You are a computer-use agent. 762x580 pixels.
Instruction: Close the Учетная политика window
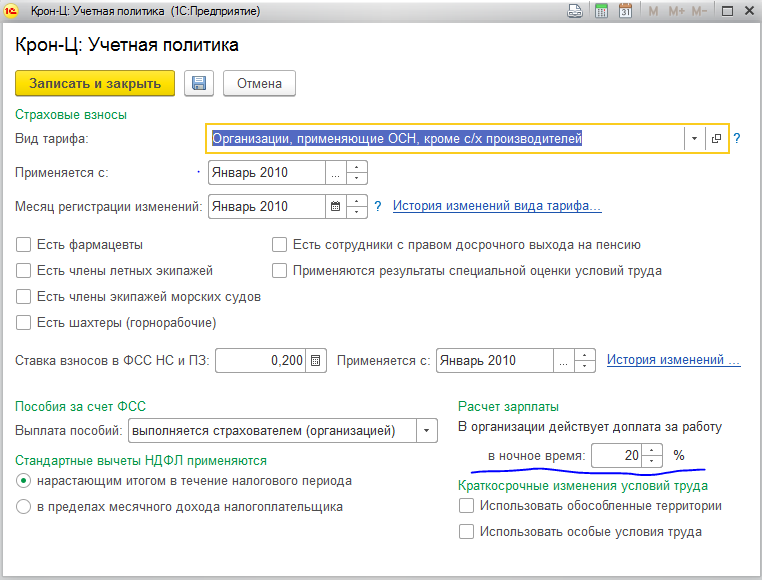(x=749, y=11)
